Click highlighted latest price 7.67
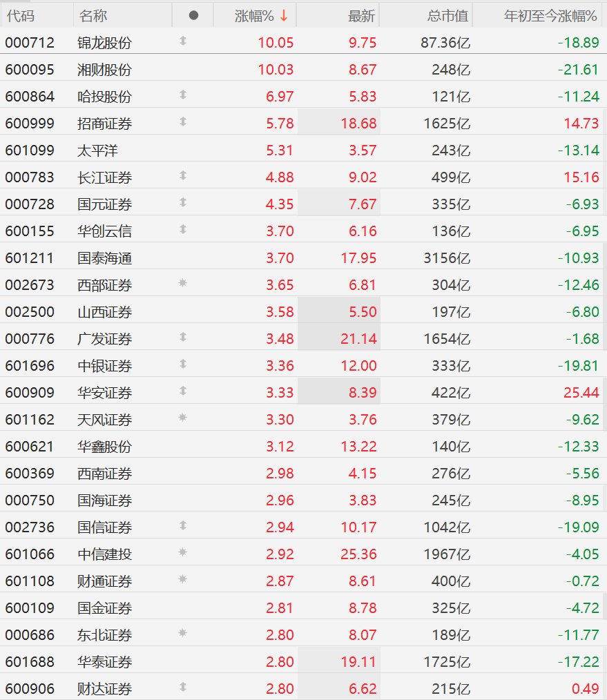This screenshot has height=700, width=607. point(363,204)
